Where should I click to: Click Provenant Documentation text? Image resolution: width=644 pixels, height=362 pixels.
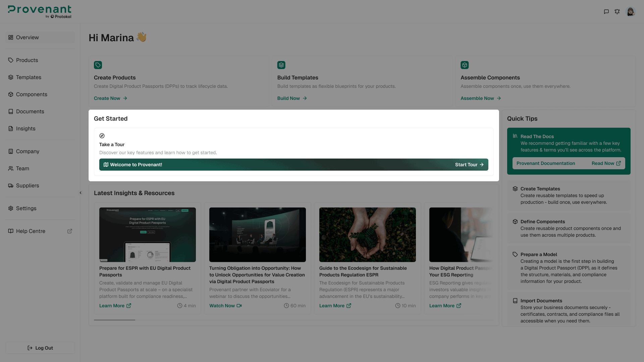coord(546,163)
